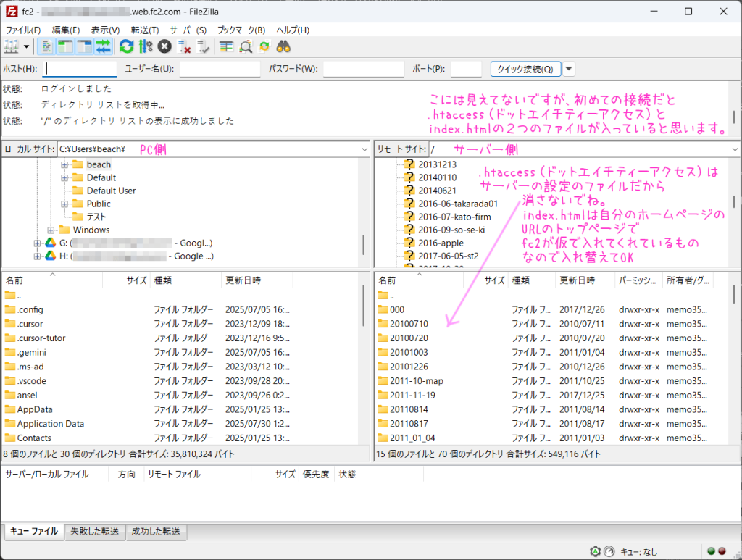Open the 転送(T) menu

click(x=145, y=30)
